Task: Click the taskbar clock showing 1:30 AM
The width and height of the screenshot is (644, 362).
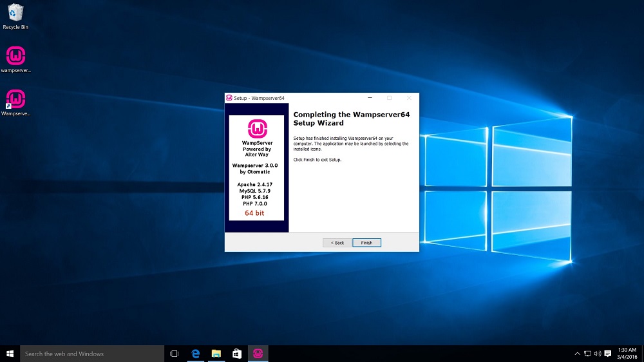Action: pyautogui.click(x=627, y=354)
